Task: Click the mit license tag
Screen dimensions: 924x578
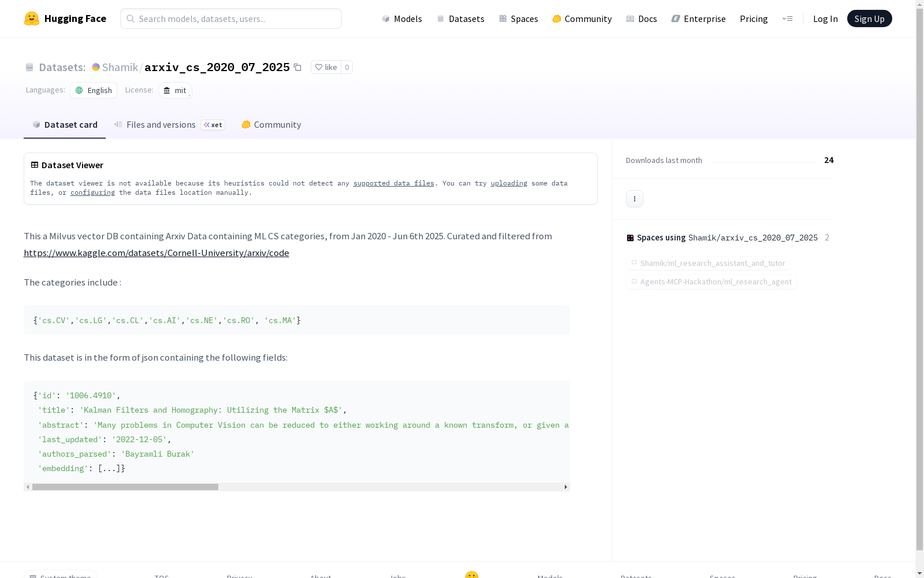Action: (x=175, y=90)
